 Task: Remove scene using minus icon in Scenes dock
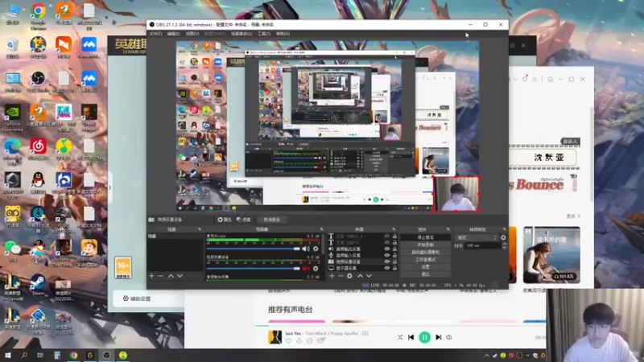[x=160, y=276]
